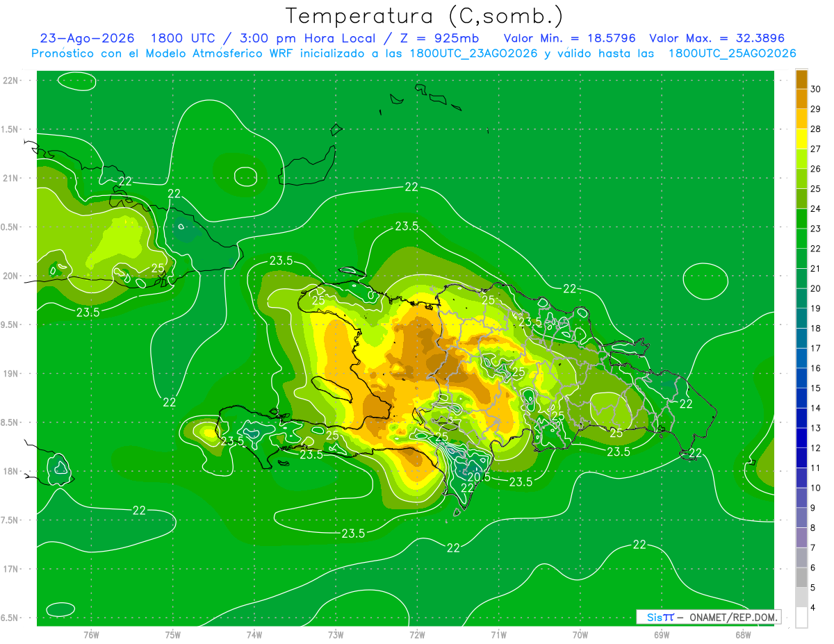Click the '22N' latitude label
The image size is (834, 644).
click(x=12, y=81)
